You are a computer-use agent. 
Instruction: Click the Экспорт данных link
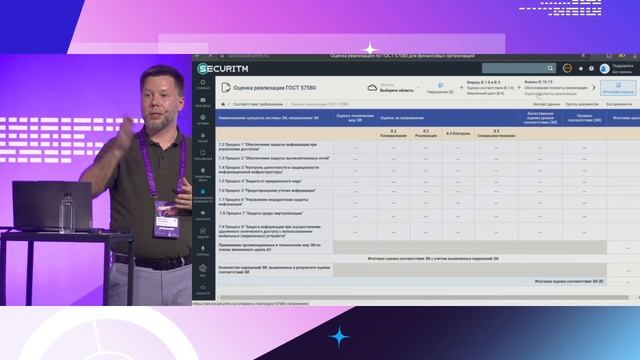click(546, 104)
